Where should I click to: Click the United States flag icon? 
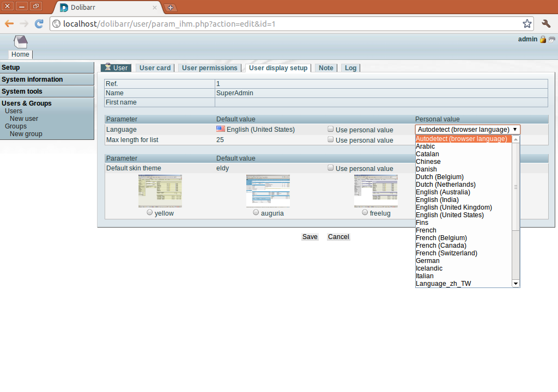[221, 129]
